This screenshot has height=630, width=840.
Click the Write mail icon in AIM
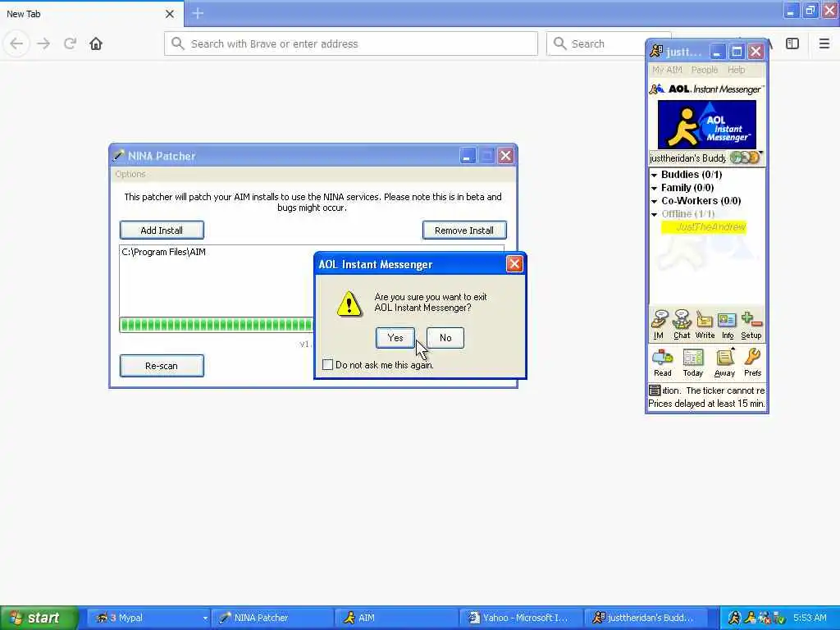point(705,325)
